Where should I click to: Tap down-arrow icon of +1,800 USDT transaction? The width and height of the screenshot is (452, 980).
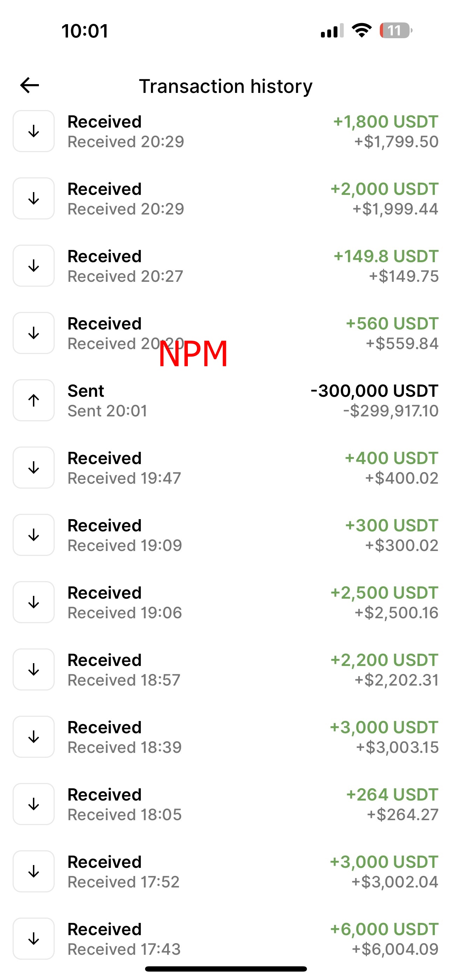click(x=34, y=131)
